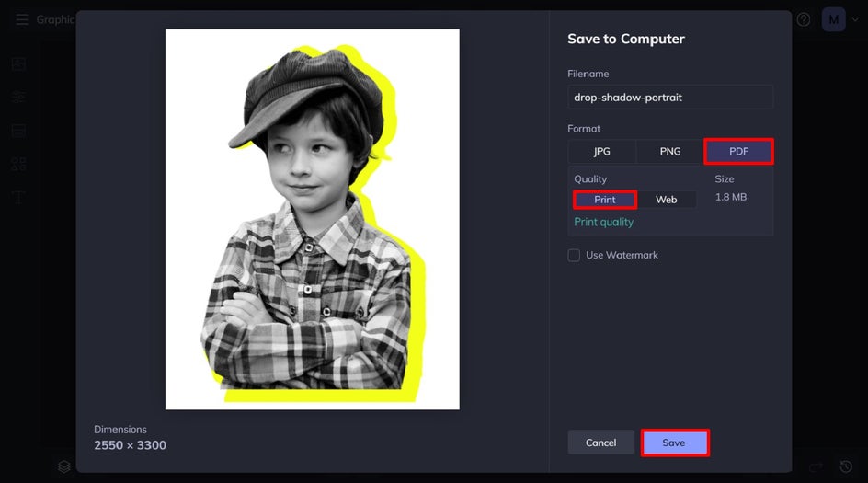Open the hamburger main menu
This screenshot has width=868, height=483.
pos(21,20)
